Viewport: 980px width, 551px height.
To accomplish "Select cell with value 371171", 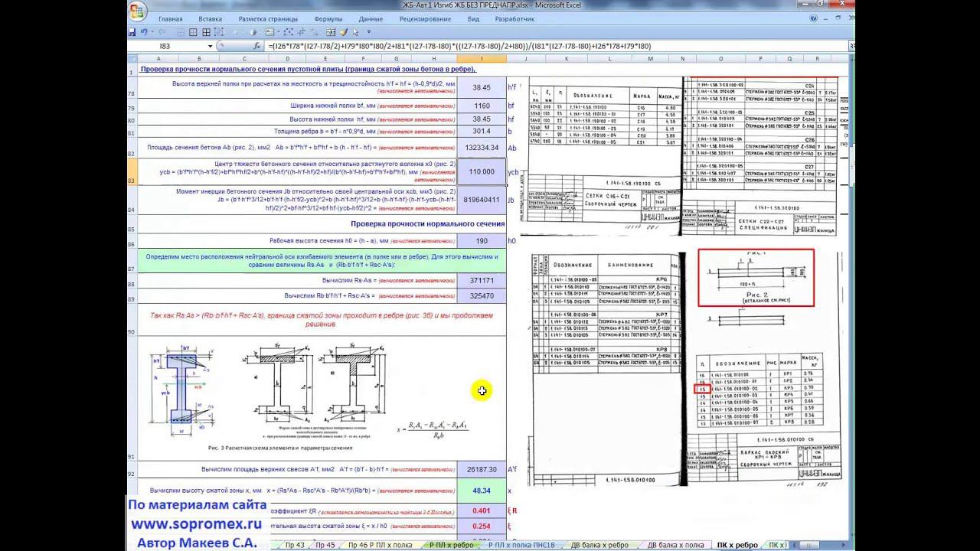I will (482, 281).
